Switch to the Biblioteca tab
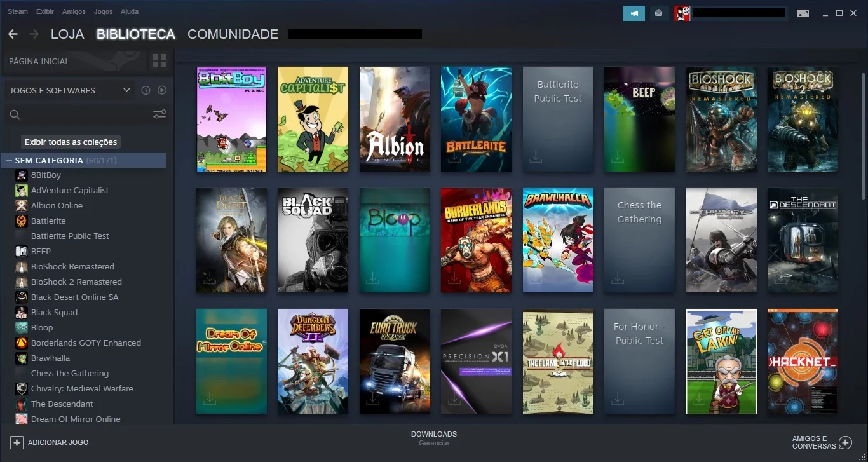Image resolution: width=868 pixels, height=462 pixels. pyautogui.click(x=136, y=34)
